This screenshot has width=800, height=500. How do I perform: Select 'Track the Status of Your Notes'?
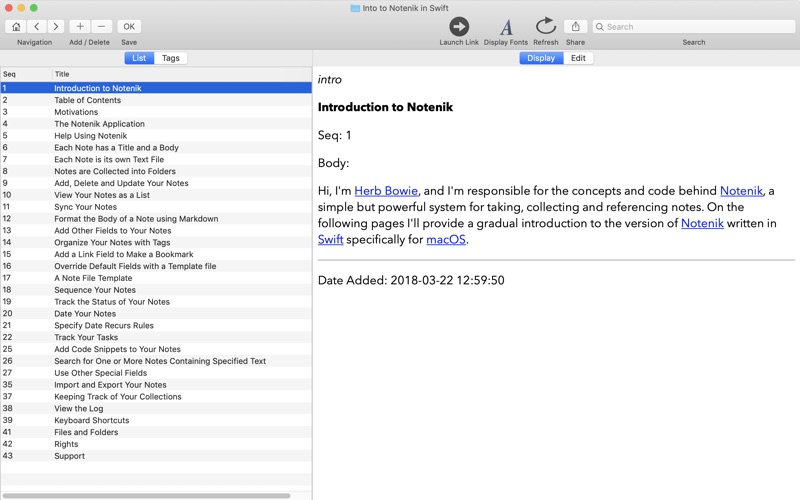point(156,302)
